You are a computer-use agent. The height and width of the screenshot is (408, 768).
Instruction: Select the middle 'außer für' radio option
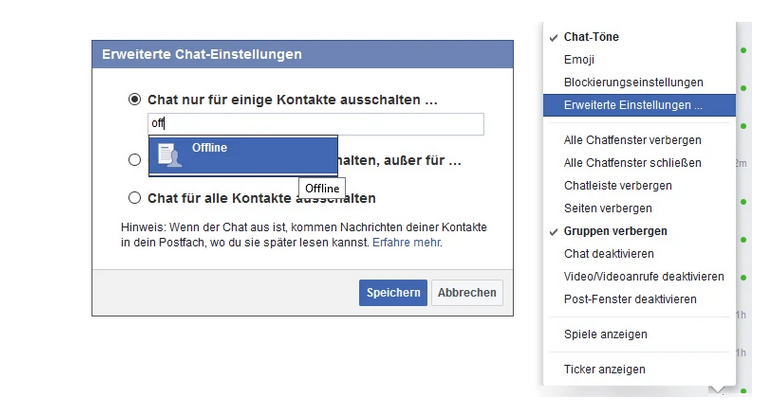click(x=134, y=160)
